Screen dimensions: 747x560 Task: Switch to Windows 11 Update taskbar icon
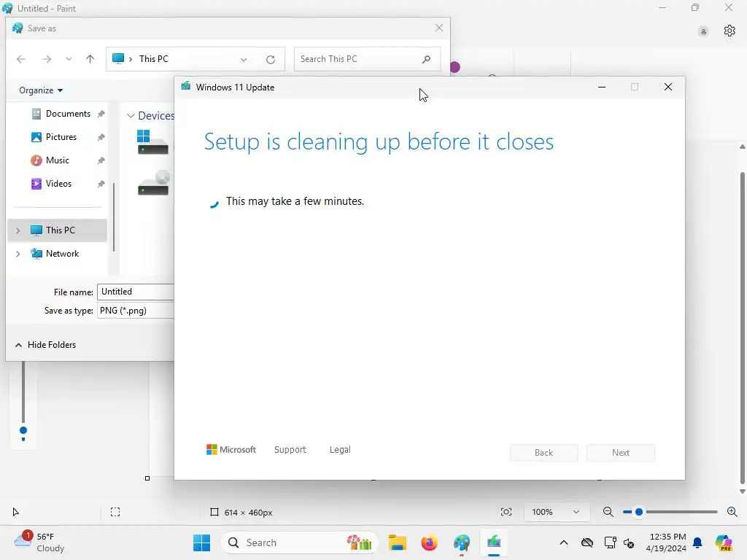(x=494, y=542)
